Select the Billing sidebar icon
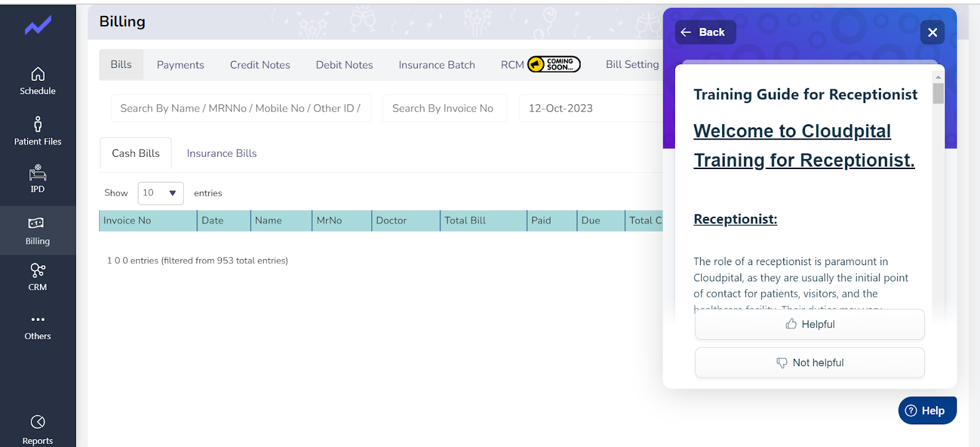 click(x=36, y=223)
